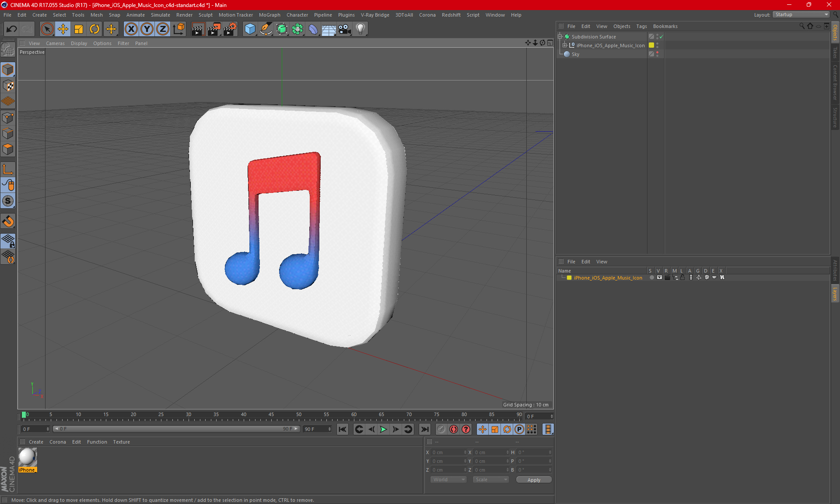The image size is (840, 504).
Task: Toggle X axis lock
Action: (131, 29)
